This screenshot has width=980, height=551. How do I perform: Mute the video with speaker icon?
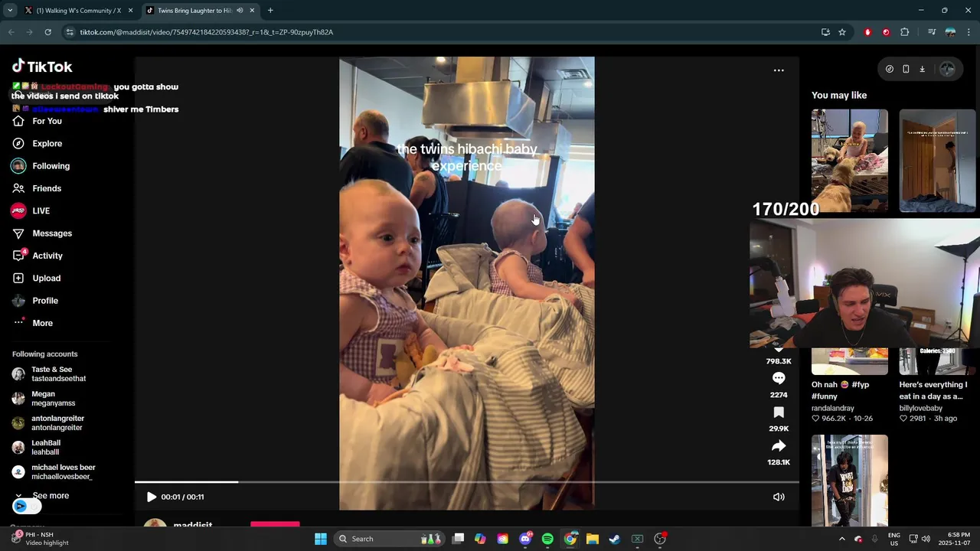[779, 497]
